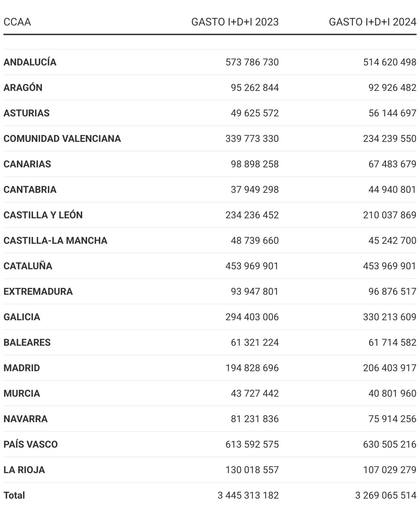Click the CCAA column header
The image size is (420, 511).
17,22
